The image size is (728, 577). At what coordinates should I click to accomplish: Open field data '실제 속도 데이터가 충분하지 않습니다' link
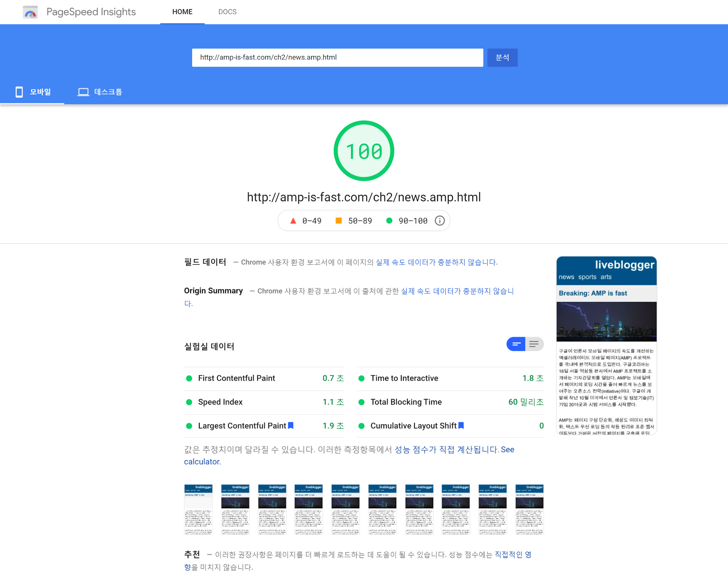437,263
